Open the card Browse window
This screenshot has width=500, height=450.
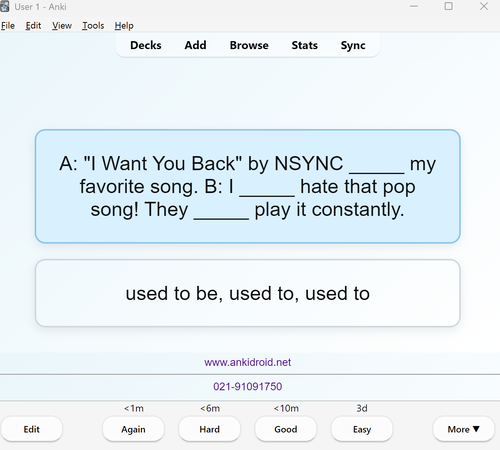pyautogui.click(x=249, y=45)
